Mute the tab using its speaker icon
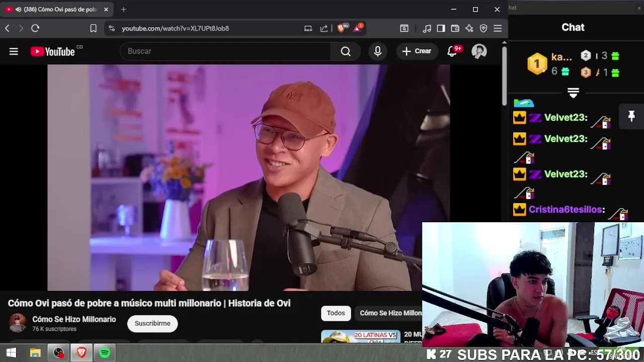 (18, 10)
